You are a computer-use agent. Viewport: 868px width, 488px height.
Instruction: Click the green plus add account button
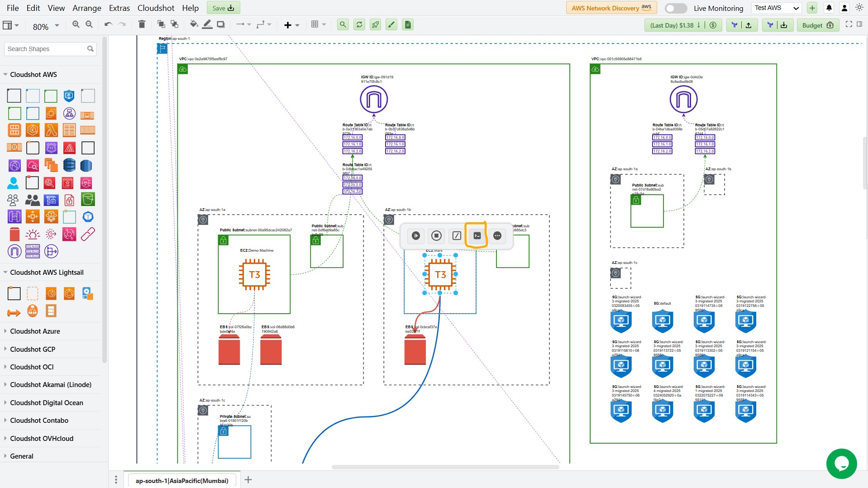coord(812,8)
